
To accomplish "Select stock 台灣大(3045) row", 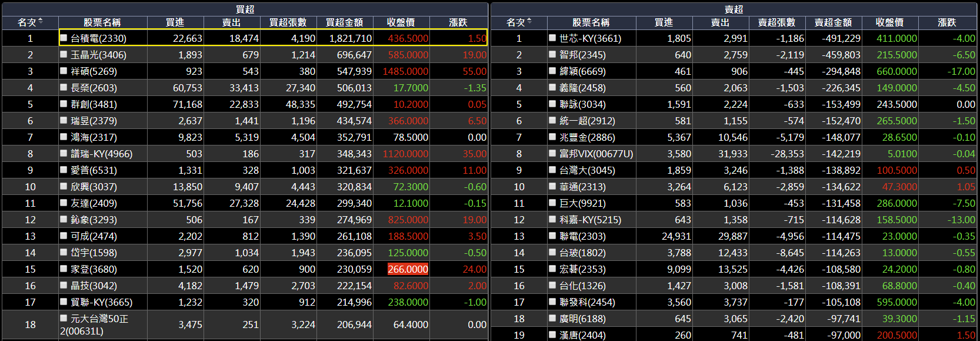I will (734, 170).
